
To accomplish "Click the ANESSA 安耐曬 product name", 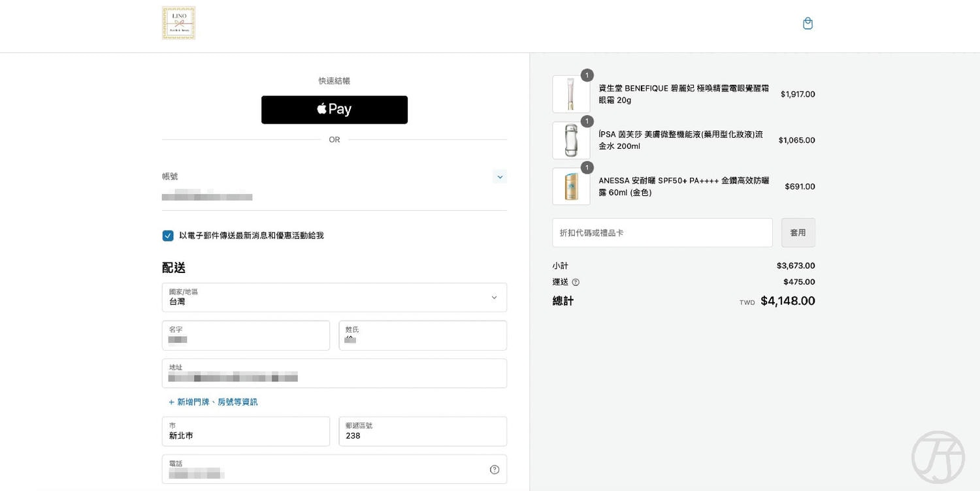I will (x=684, y=187).
